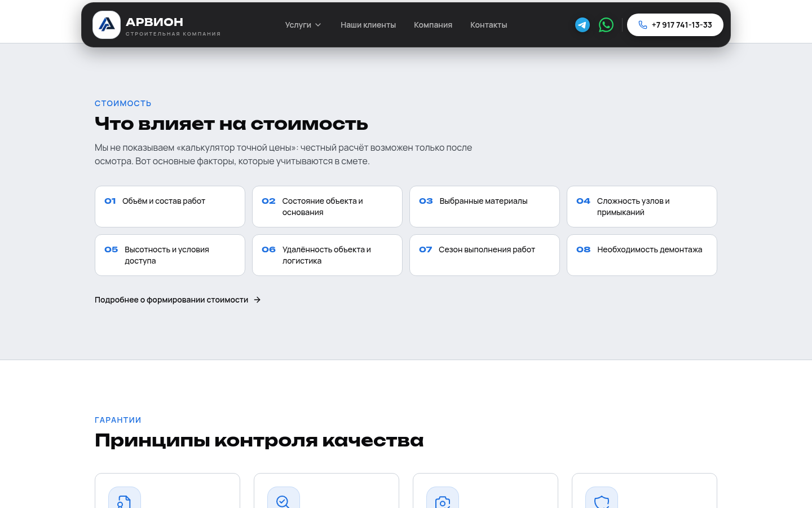
Task: Select card 04 Сложность узлов и примыканий
Action: [x=642, y=207]
